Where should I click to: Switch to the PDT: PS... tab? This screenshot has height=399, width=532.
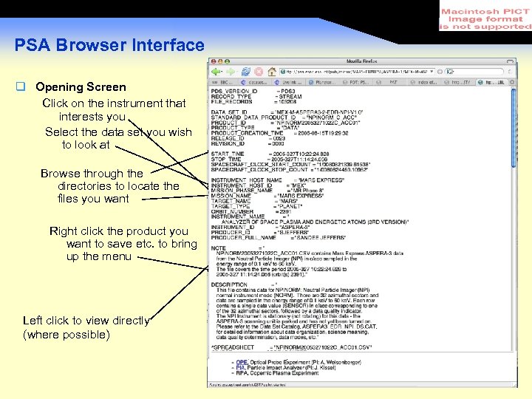click(356, 82)
